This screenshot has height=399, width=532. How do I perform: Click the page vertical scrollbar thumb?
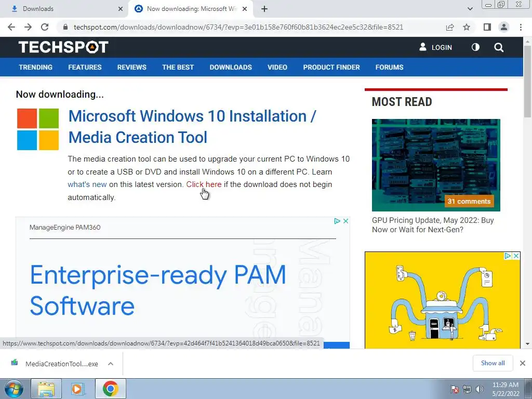tap(527, 82)
